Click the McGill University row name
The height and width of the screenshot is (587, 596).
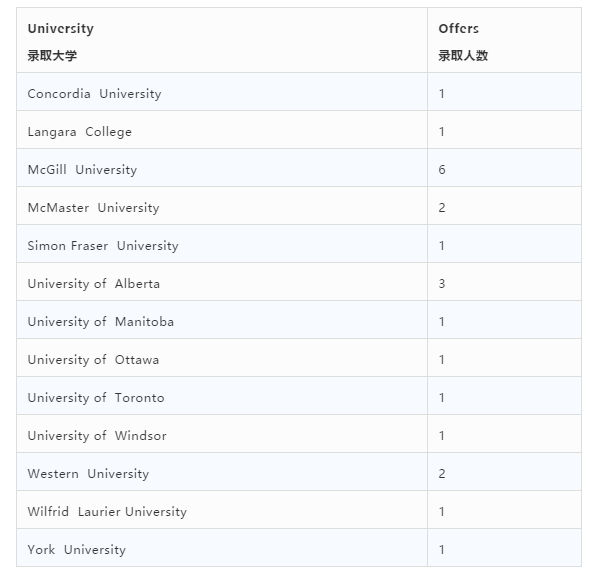point(82,170)
